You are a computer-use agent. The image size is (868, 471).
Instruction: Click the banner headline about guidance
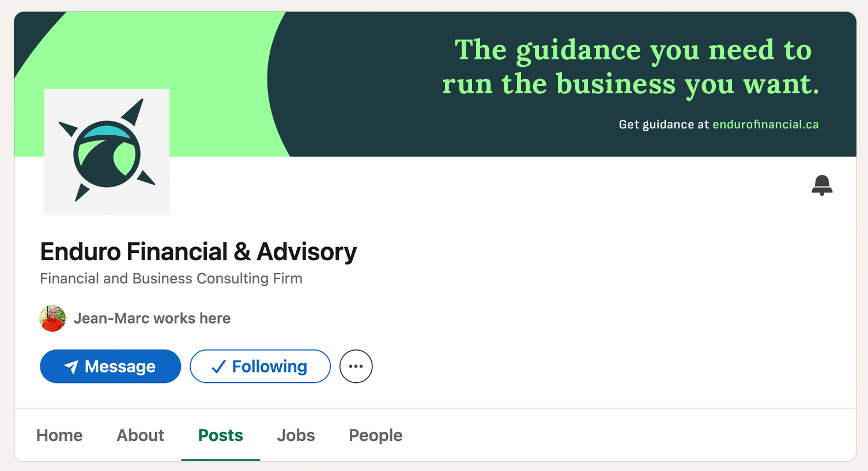point(631,67)
